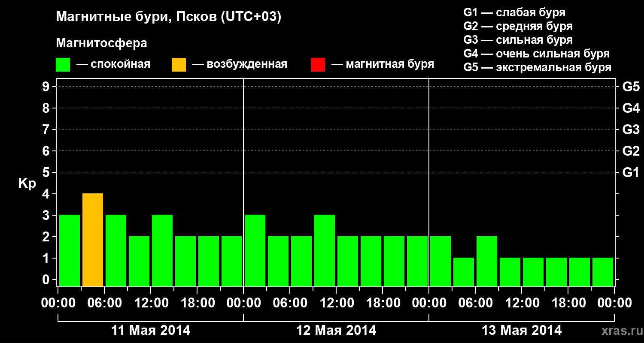This screenshot has width=644, height=343.
Task: Click the green 'спокойная' legend swatch
Action: tap(63, 65)
